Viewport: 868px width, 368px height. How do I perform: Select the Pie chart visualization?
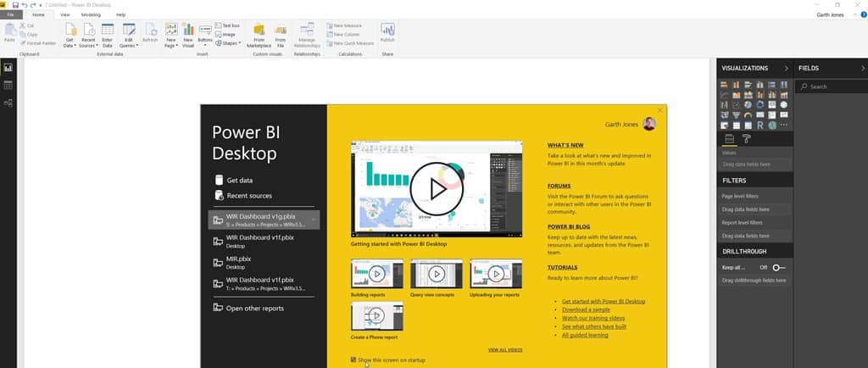pos(748,104)
